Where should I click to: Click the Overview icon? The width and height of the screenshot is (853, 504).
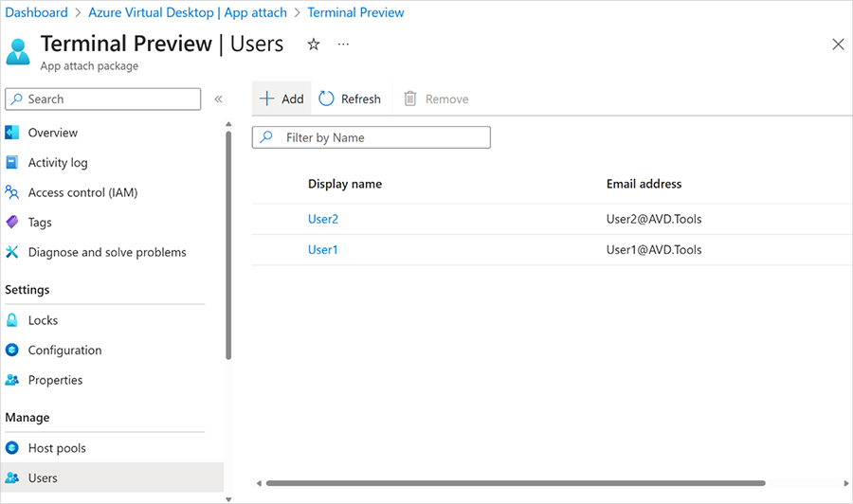tap(12, 132)
